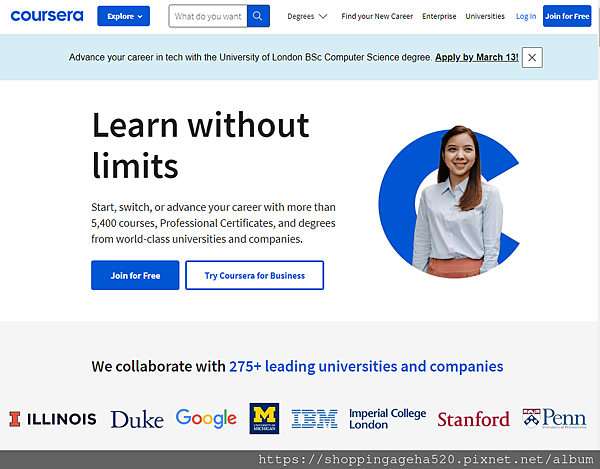Open the Explore dropdown menu
The image size is (600, 469).
124,16
